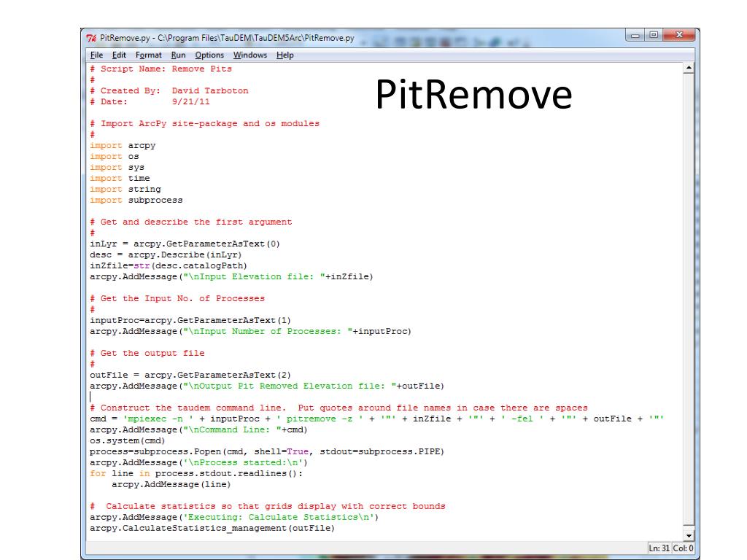Click the 'arcpy.CalculateStatistics_management(outFile)' line
The width and height of the screenshot is (747, 560).
[212, 529]
